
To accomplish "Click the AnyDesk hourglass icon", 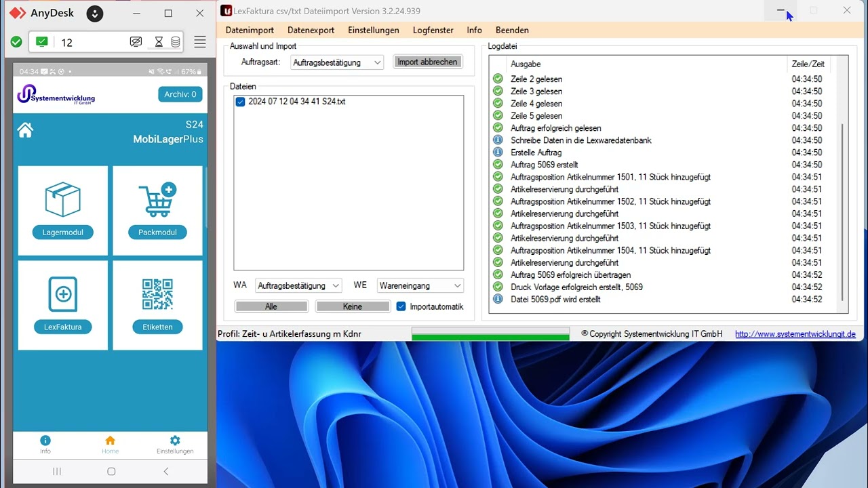I will pos(159,42).
